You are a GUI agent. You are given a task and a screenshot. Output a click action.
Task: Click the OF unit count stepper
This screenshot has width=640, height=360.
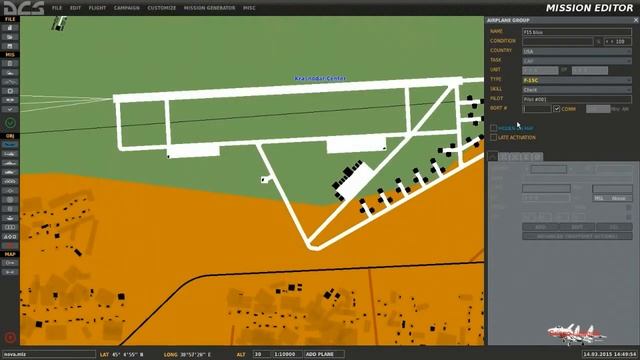point(589,71)
